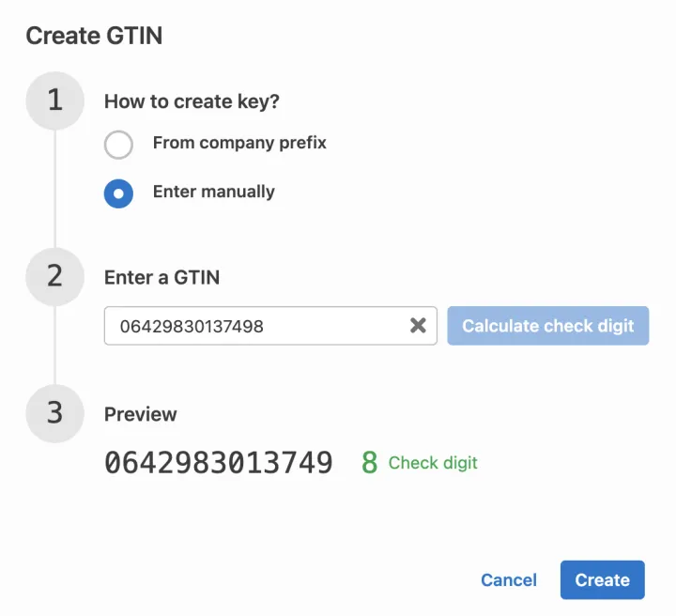Click the 'Create GTIN' dialog title

coord(94,36)
